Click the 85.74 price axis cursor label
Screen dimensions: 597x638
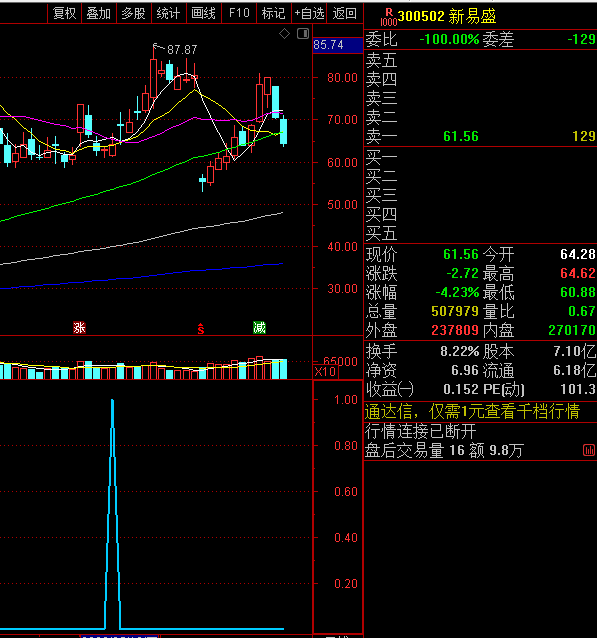tap(337, 45)
